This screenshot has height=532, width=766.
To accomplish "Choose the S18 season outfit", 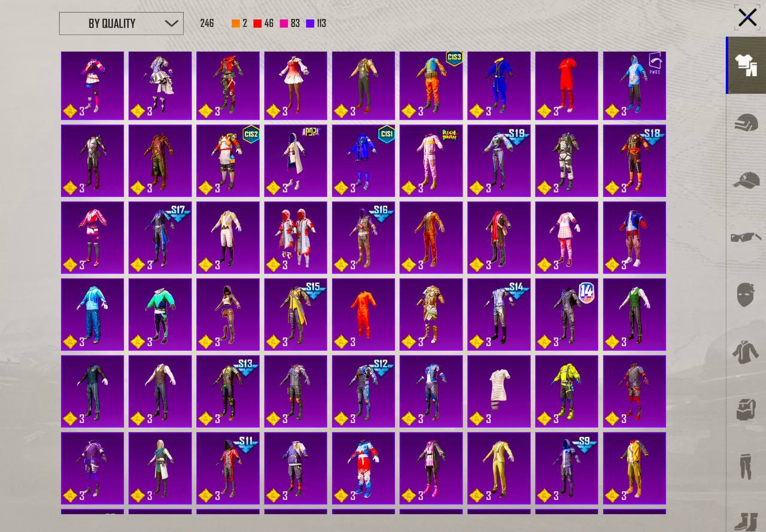I will pyautogui.click(x=634, y=160).
